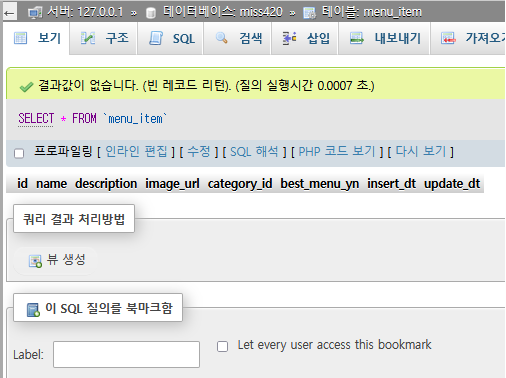Image resolution: width=506 pixels, height=378 pixels.
Task: Click the category_id column header
Action: click(x=240, y=184)
